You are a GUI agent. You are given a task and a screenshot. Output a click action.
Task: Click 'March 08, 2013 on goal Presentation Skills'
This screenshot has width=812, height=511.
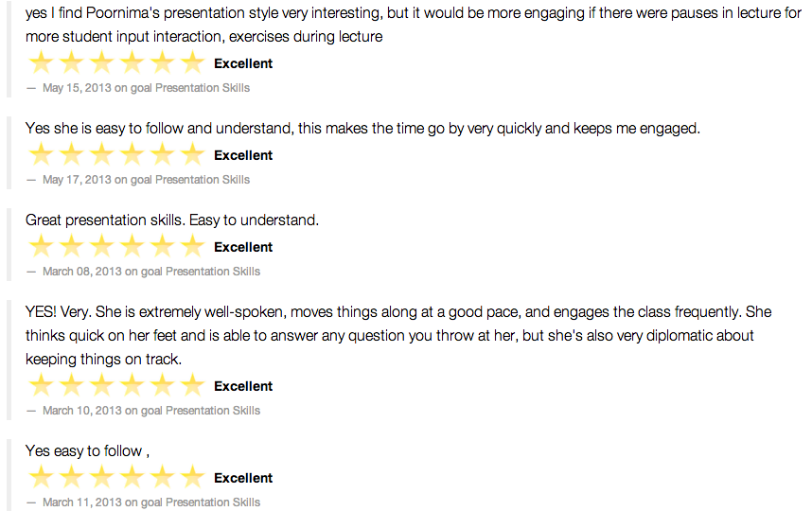point(151,272)
